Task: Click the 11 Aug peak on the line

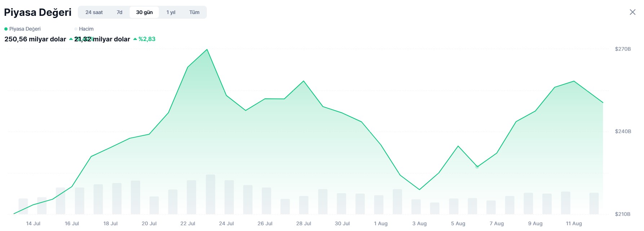Action: tap(574, 81)
